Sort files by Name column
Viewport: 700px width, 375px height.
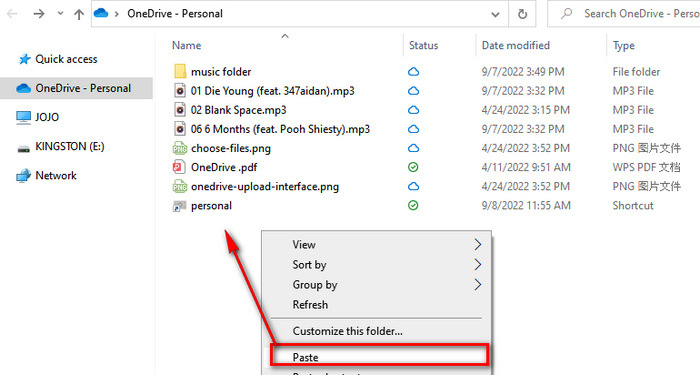pyautogui.click(x=187, y=46)
